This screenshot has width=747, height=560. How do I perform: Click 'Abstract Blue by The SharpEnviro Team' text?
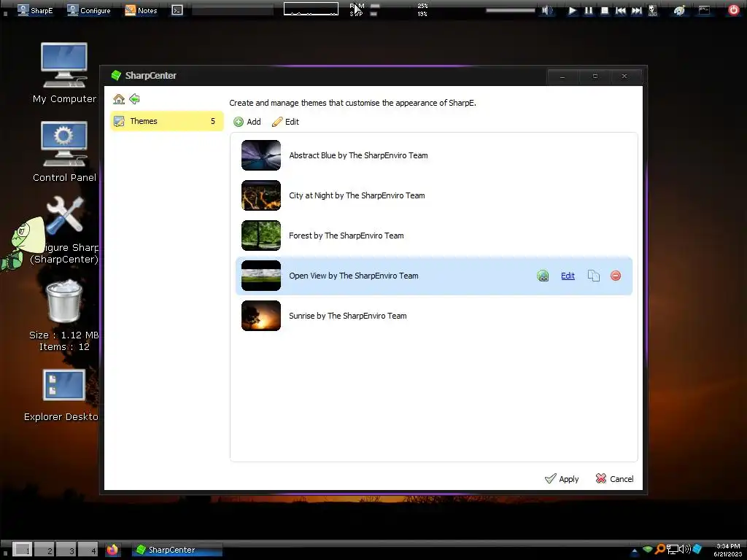[358, 155]
